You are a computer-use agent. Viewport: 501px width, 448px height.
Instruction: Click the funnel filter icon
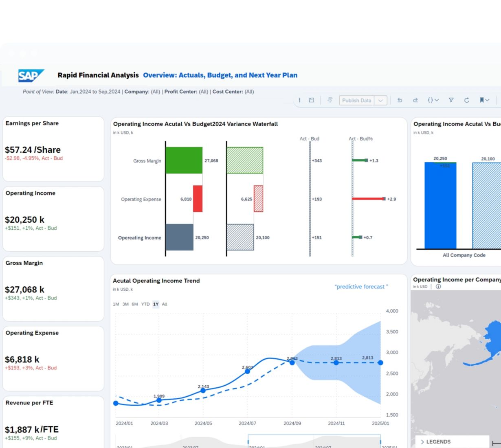pyautogui.click(x=451, y=100)
